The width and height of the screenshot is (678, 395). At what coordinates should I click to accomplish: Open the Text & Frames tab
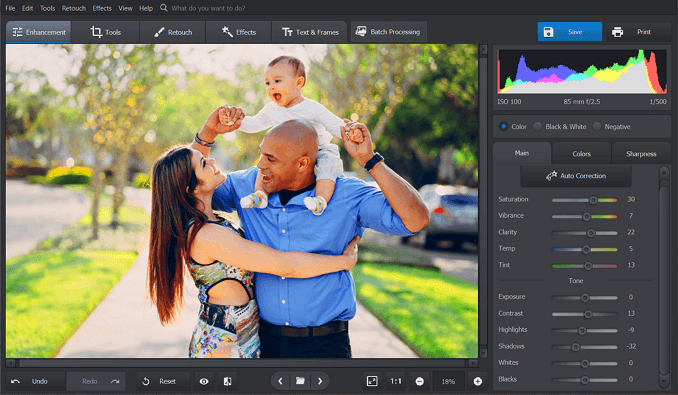coord(310,32)
